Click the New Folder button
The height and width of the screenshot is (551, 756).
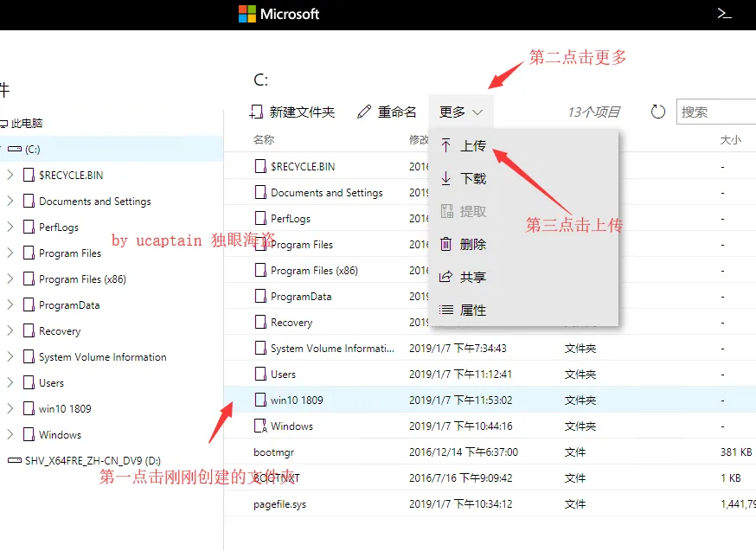pos(292,112)
